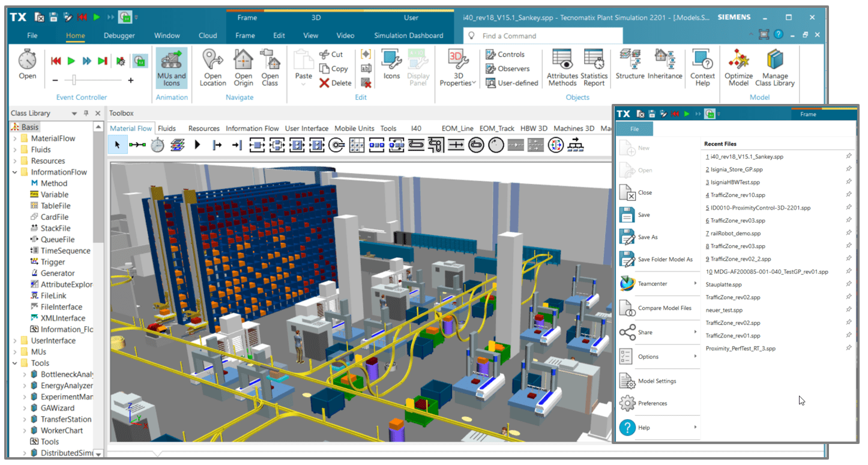The image size is (868, 465).
Task: Click Save As in File menu
Action: pyautogui.click(x=648, y=237)
